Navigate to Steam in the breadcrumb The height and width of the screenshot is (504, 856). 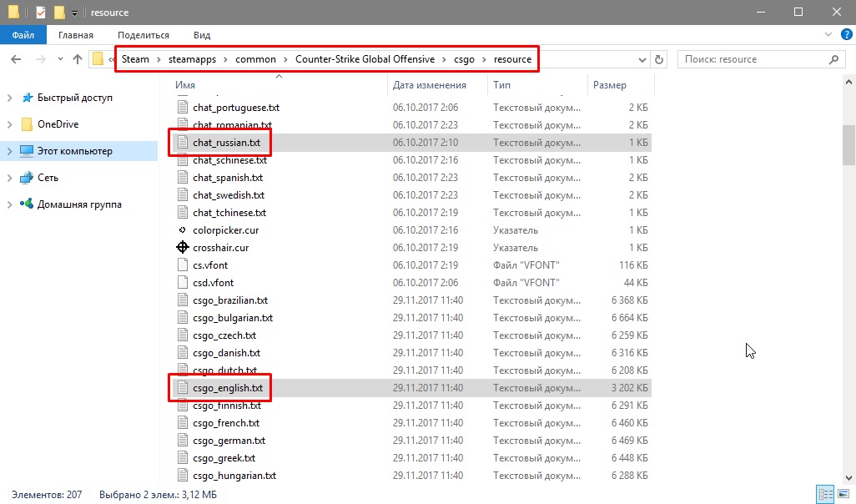[x=135, y=59]
